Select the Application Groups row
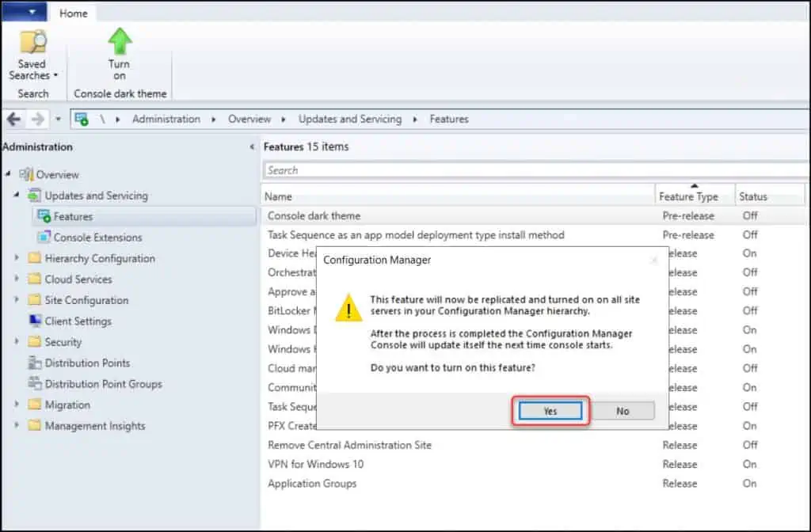811x532 pixels. [x=535, y=484]
